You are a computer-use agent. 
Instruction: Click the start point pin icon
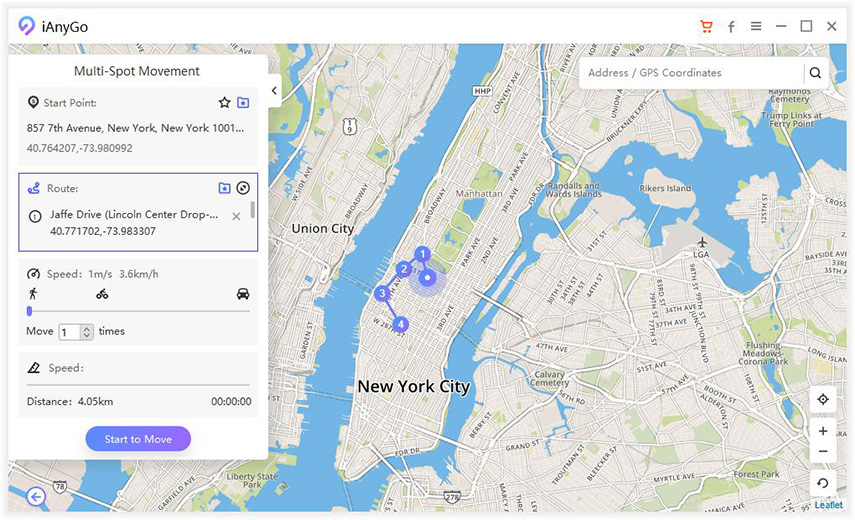click(x=33, y=102)
